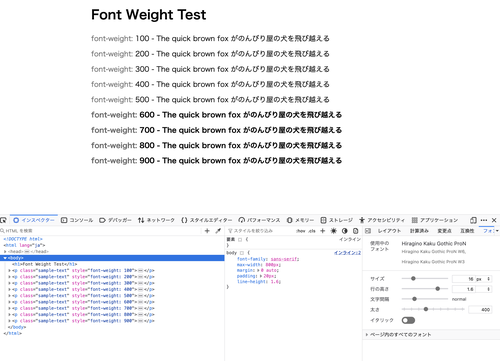Open the ストレージ tab
Image resolution: width=500 pixels, height=361 pixels.
click(x=336, y=220)
